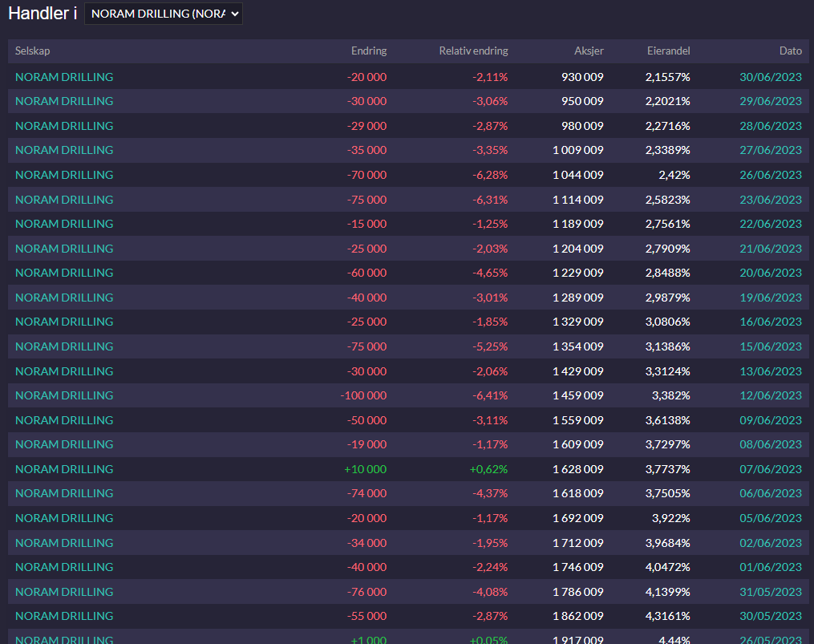The image size is (814, 644).
Task: Select the 1 712 009 shares value
Action: [x=577, y=543]
